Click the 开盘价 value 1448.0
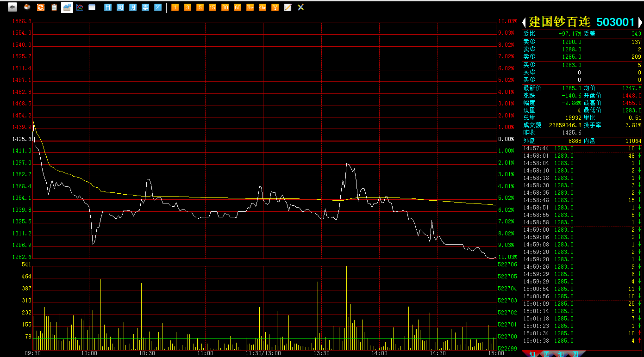 point(632,96)
